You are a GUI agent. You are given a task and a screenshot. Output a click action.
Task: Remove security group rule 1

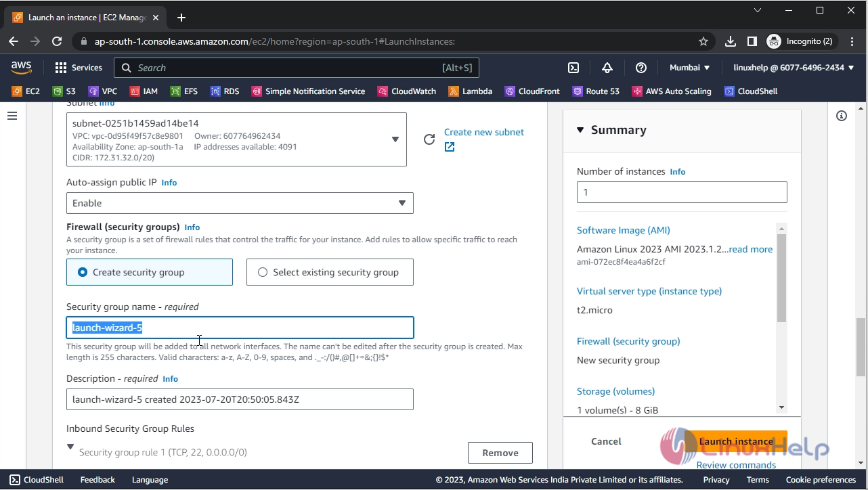[500, 453]
